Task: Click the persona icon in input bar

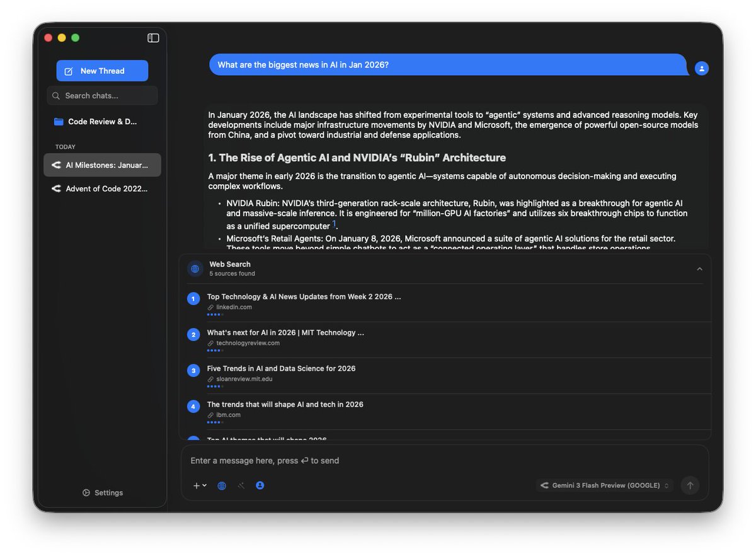Action: [260, 485]
